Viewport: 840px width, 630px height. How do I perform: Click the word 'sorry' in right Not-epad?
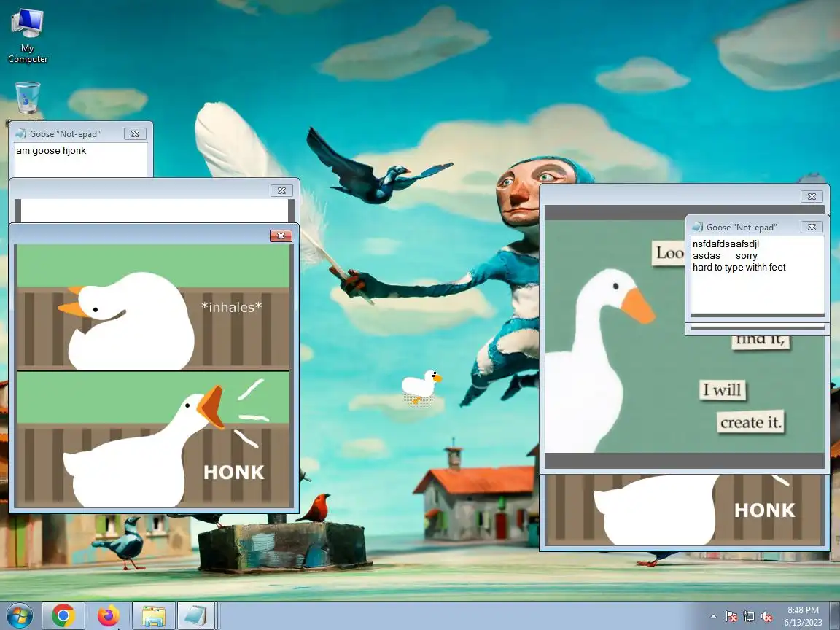746,255
